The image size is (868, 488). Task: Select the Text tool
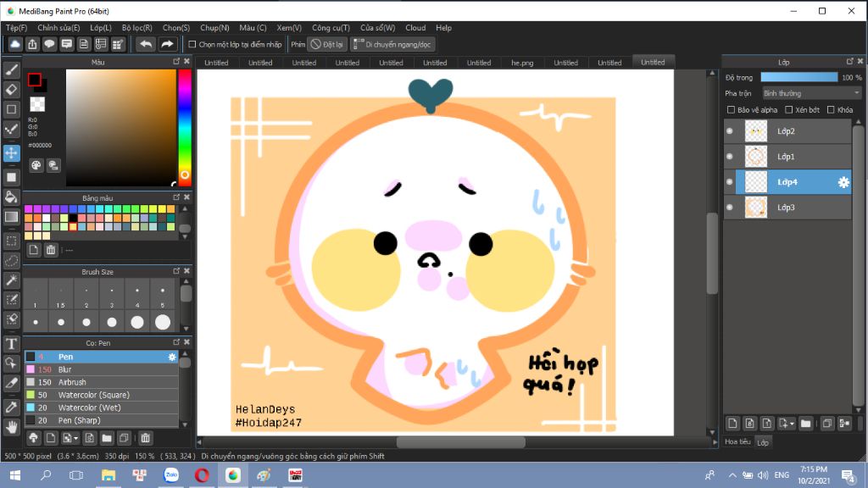(12, 344)
